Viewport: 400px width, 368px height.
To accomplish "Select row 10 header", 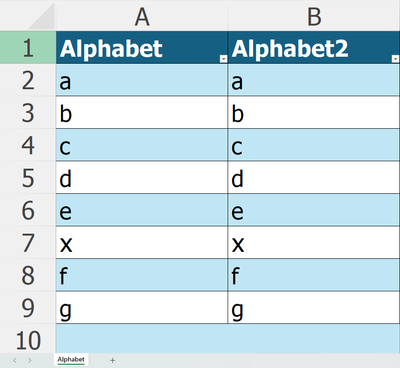I will click(x=28, y=340).
